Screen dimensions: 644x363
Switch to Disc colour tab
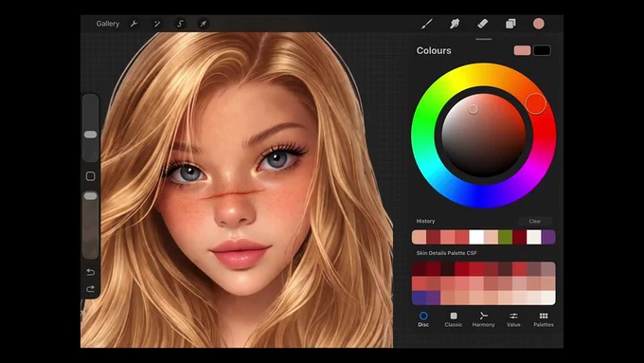tap(423, 319)
